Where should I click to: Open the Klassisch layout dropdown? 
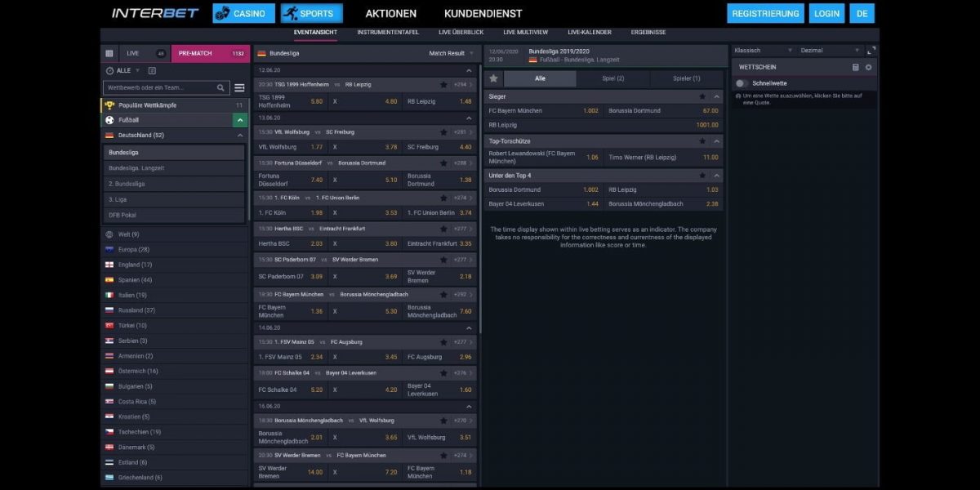763,51
